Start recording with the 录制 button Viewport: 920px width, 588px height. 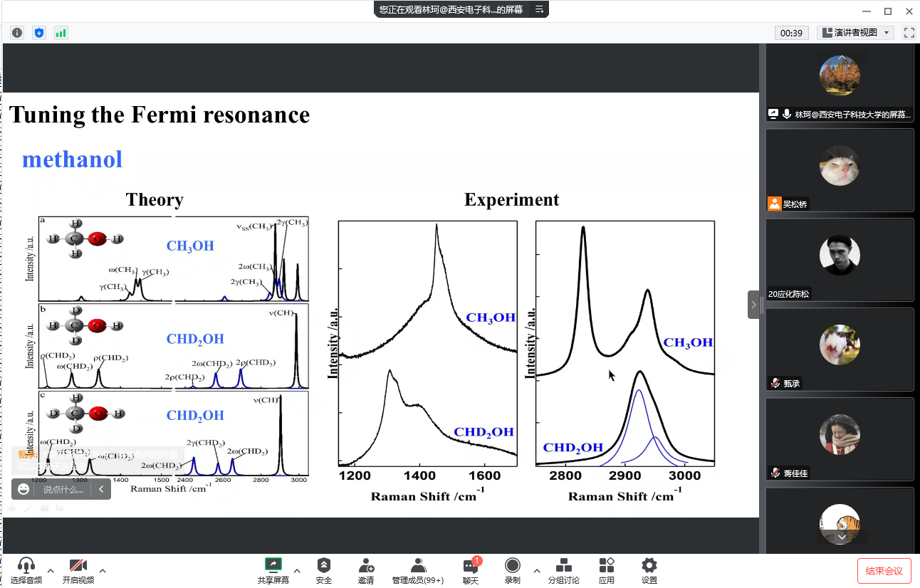[x=512, y=570]
